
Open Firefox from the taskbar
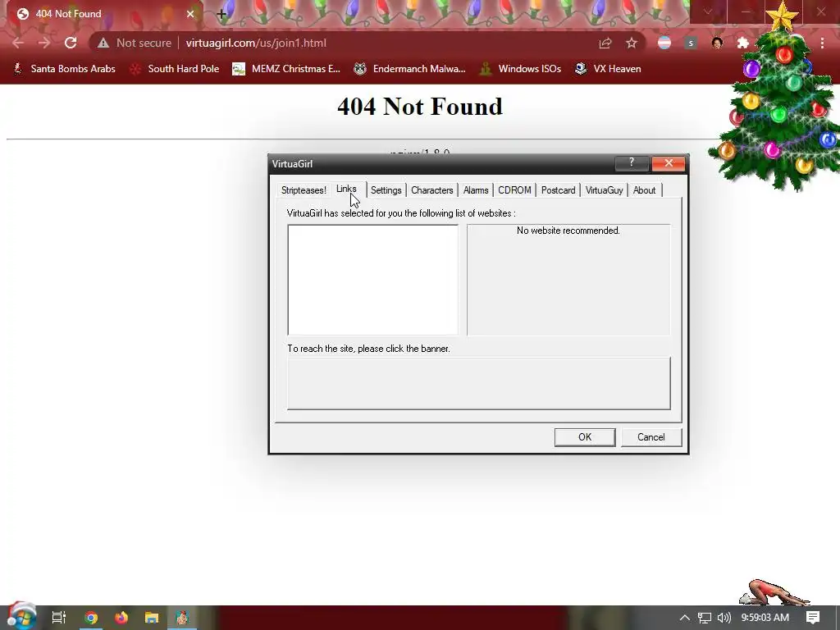[x=121, y=618]
